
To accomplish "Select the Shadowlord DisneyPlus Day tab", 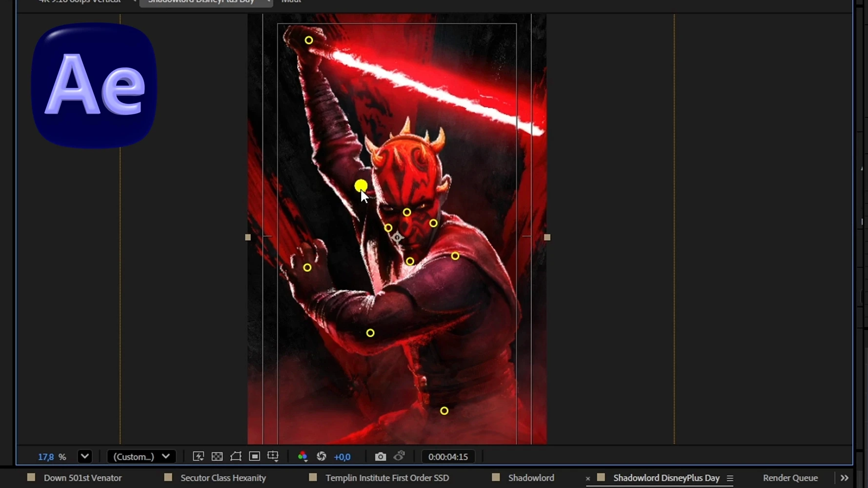I will coord(666,478).
